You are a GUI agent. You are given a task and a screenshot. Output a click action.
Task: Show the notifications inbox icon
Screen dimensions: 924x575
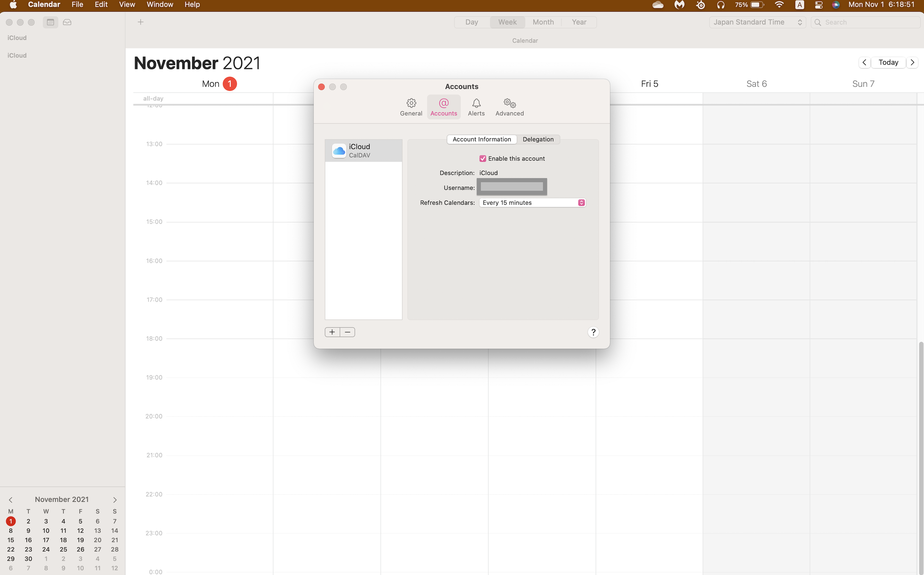67,22
